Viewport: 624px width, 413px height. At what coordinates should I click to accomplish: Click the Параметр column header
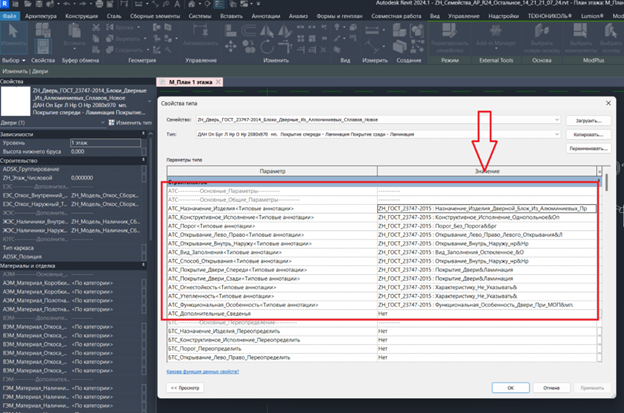[272, 171]
